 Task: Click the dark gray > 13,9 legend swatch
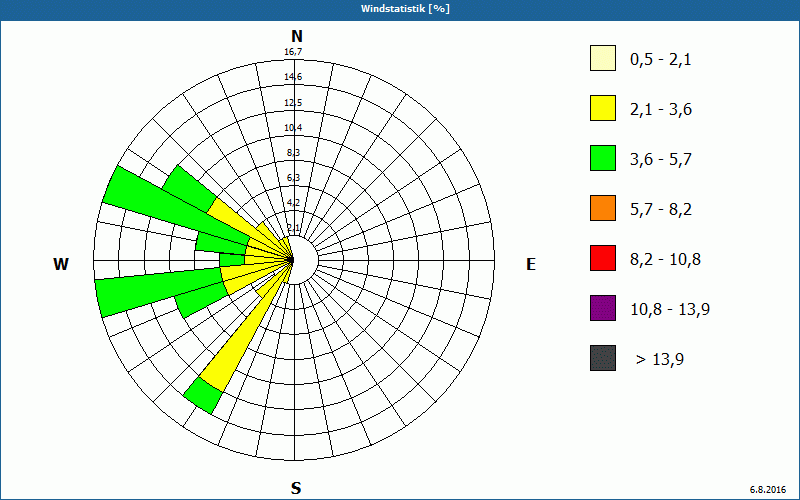click(x=603, y=358)
